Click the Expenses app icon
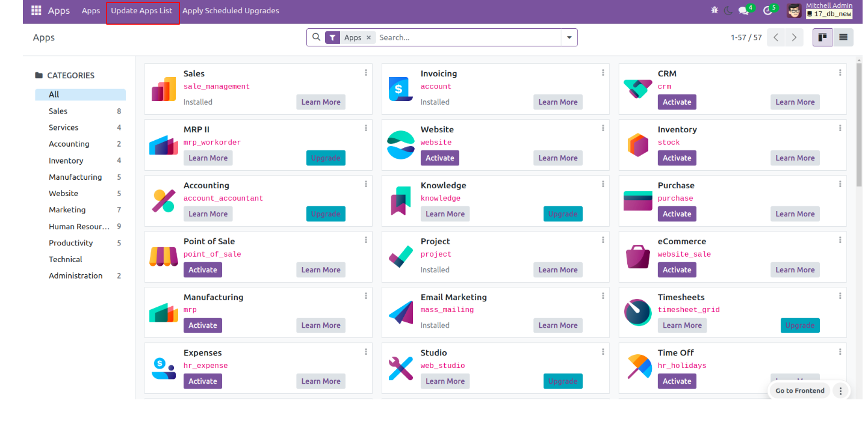868x421 pixels. 164,368
